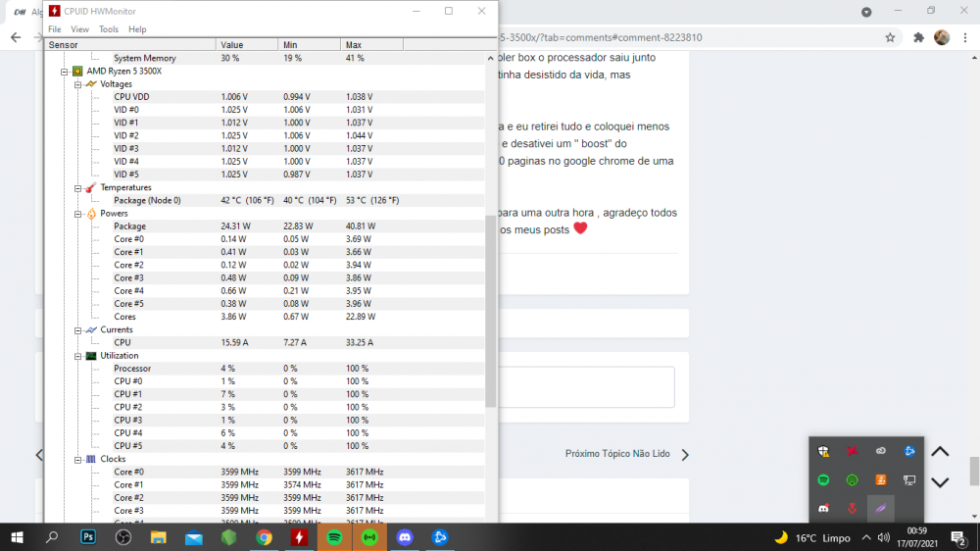Click the Voltages lightning bolt icon
This screenshot has height=551, width=980.
(90, 84)
